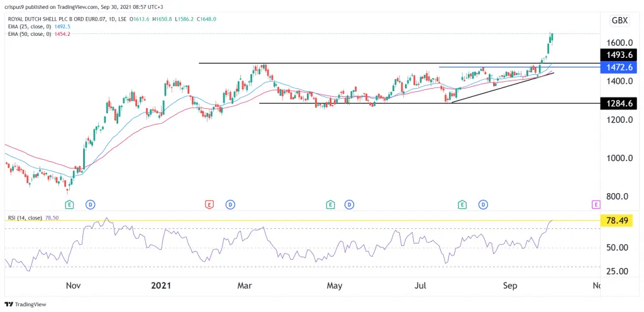Image resolution: width=644 pixels, height=312 pixels.
Task: Click the low price L1586.2
Action: (186, 19)
